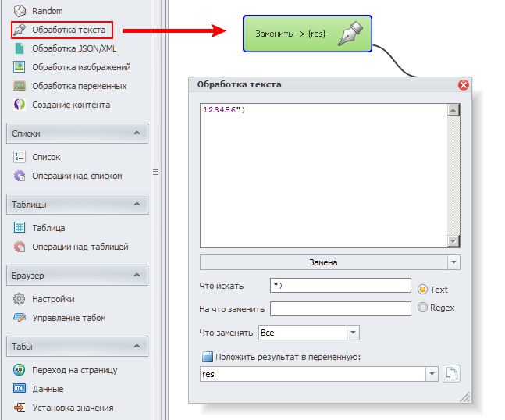Click the Список list icon
Viewport: 505px width, 420px height.
[x=20, y=157]
